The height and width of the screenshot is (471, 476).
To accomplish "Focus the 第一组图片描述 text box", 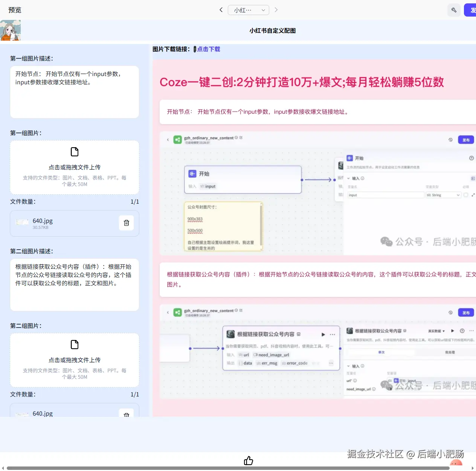I will pos(75,92).
